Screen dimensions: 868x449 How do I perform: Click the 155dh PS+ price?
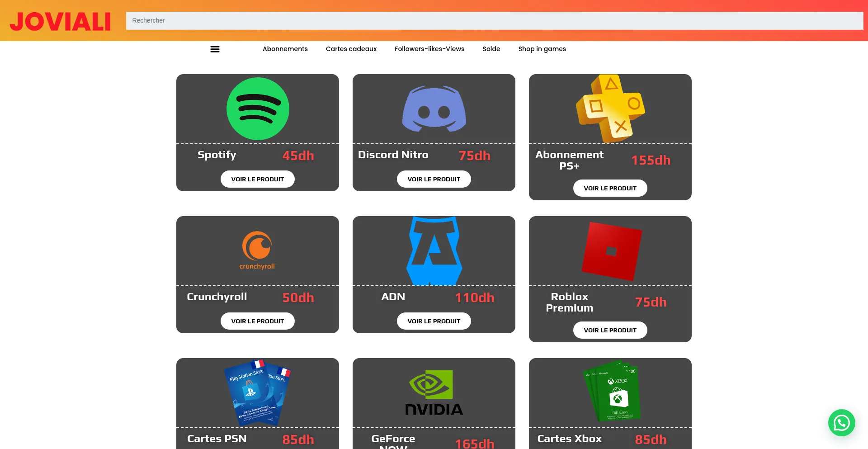coord(651,160)
